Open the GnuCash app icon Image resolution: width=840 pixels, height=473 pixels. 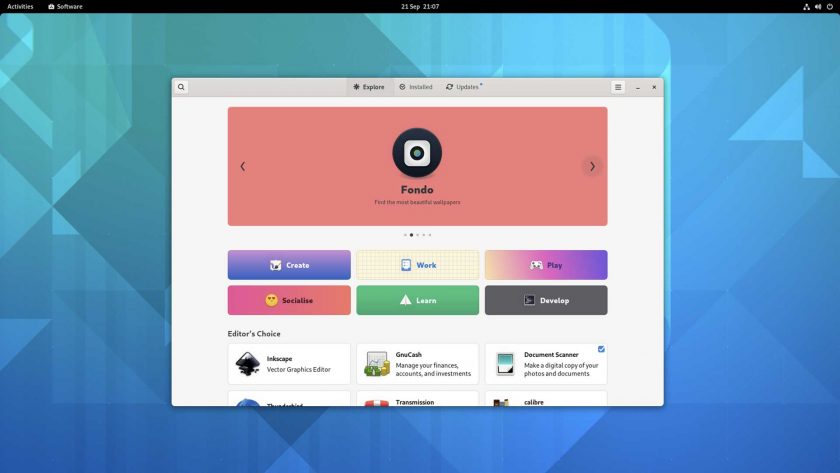coord(377,364)
